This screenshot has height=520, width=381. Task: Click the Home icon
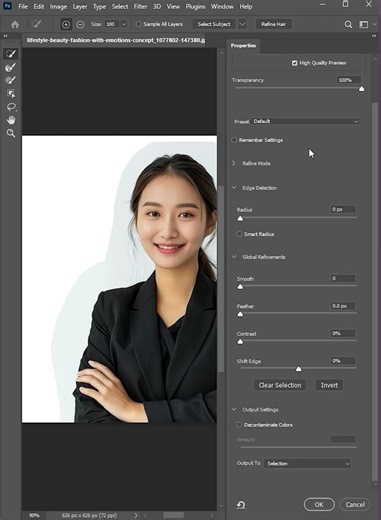pyautogui.click(x=15, y=24)
